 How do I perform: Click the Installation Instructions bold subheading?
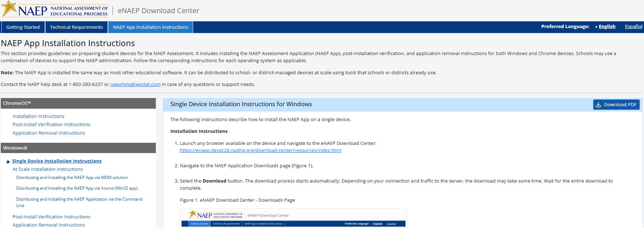199,131
